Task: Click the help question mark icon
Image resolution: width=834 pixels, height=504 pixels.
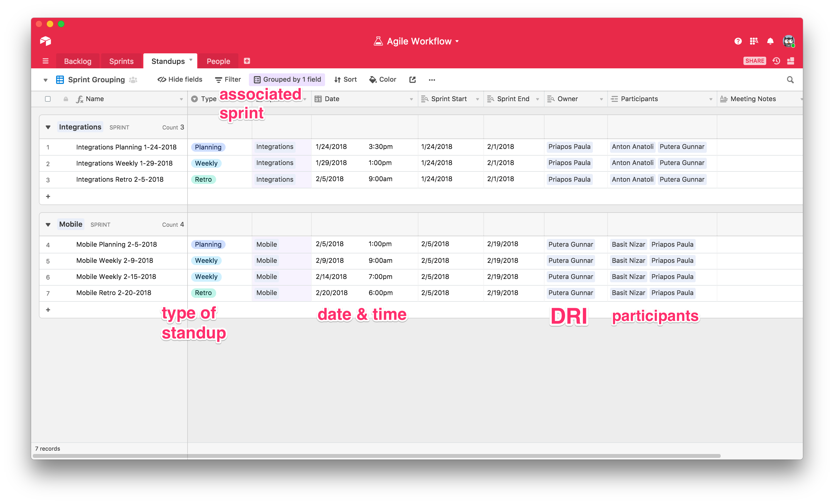Action: [x=738, y=41]
